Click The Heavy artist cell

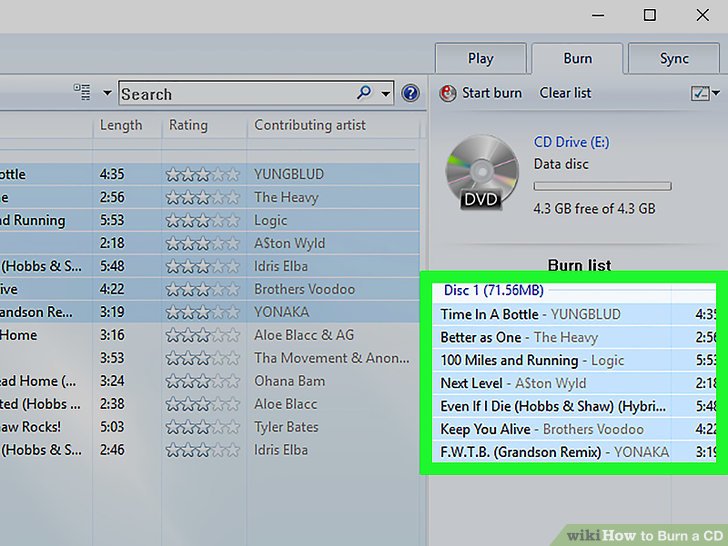(x=286, y=197)
